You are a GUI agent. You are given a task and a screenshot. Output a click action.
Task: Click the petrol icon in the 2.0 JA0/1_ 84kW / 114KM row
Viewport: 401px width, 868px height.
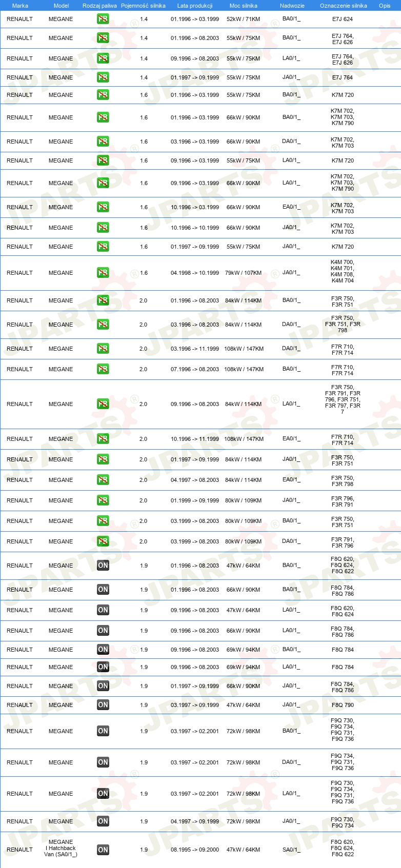pos(103,459)
